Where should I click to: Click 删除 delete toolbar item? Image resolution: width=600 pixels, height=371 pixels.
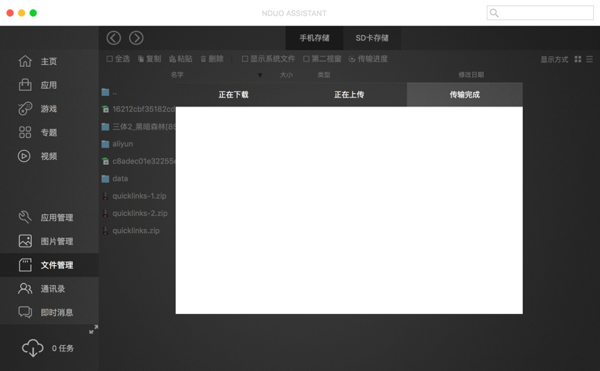point(212,59)
